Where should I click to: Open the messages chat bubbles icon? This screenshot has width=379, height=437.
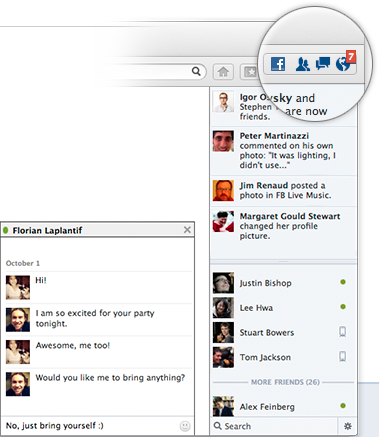[323, 63]
